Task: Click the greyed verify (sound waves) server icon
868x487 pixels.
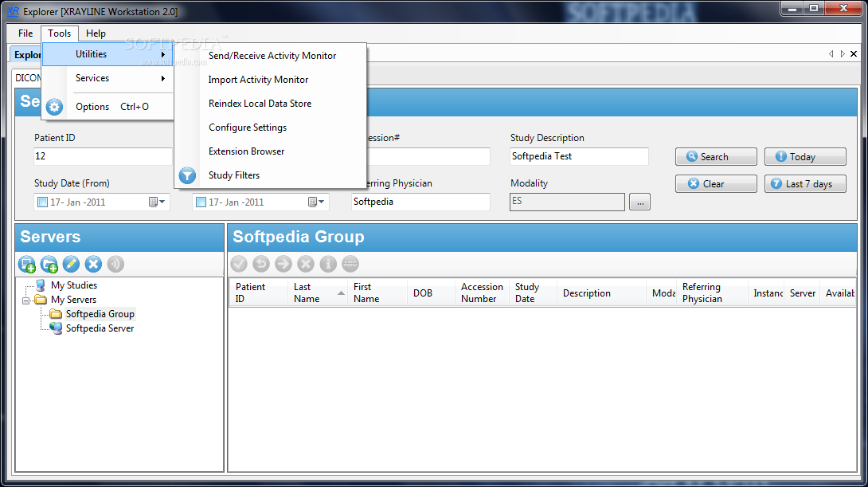Action: (x=115, y=265)
